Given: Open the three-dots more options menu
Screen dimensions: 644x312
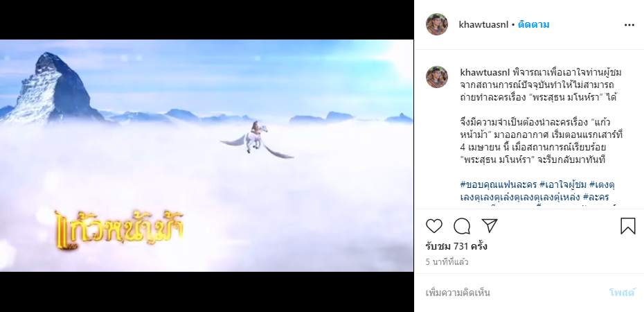Looking at the screenshot, I should click(x=629, y=25).
